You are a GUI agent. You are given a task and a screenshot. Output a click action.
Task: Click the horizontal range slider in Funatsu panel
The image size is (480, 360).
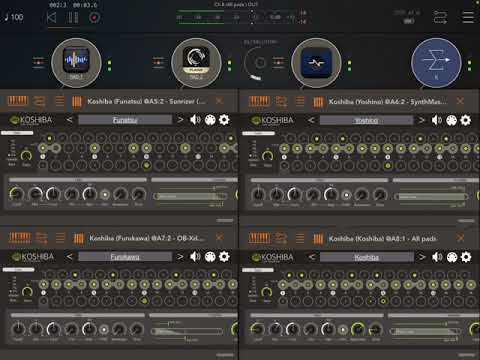[190, 196]
